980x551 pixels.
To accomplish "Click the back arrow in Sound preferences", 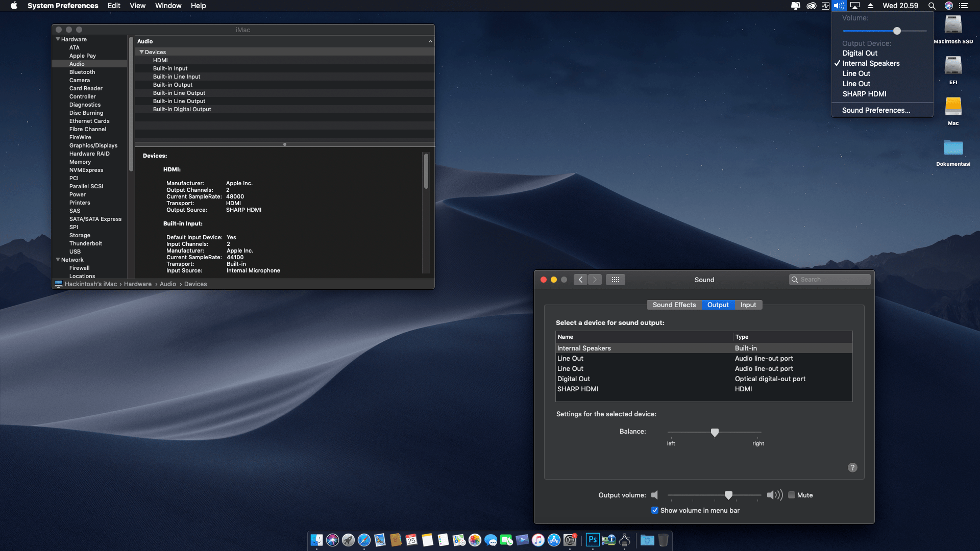I will pyautogui.click(x=580, y=280).
